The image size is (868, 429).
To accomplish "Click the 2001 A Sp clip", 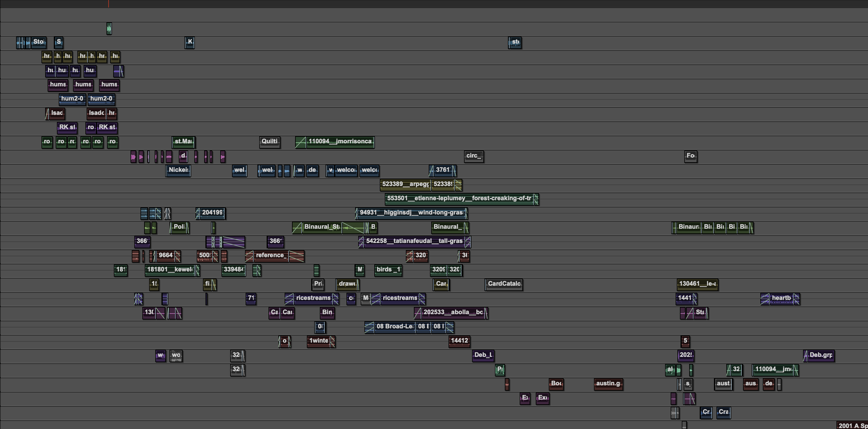I will tap(852, 426).
